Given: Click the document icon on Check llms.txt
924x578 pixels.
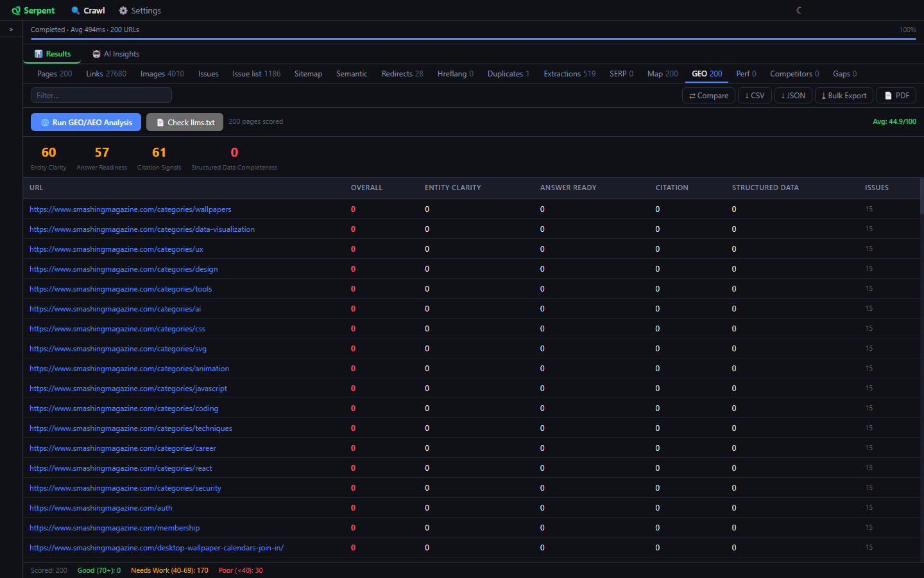Looking at the screenshot, I should coord(160,123).
